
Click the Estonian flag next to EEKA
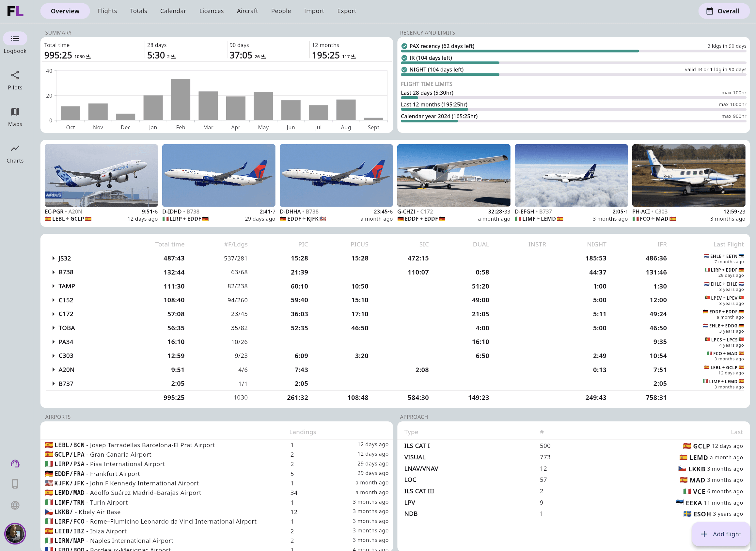pyautogui.click(x=680, y=503)
